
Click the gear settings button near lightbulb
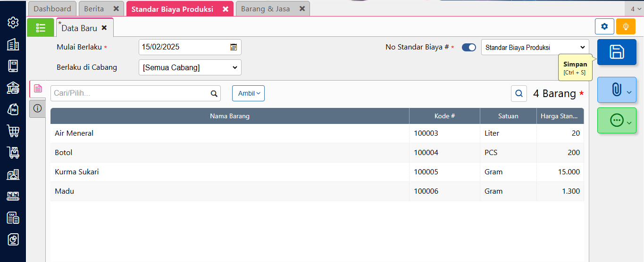click(x=604, y=27)
